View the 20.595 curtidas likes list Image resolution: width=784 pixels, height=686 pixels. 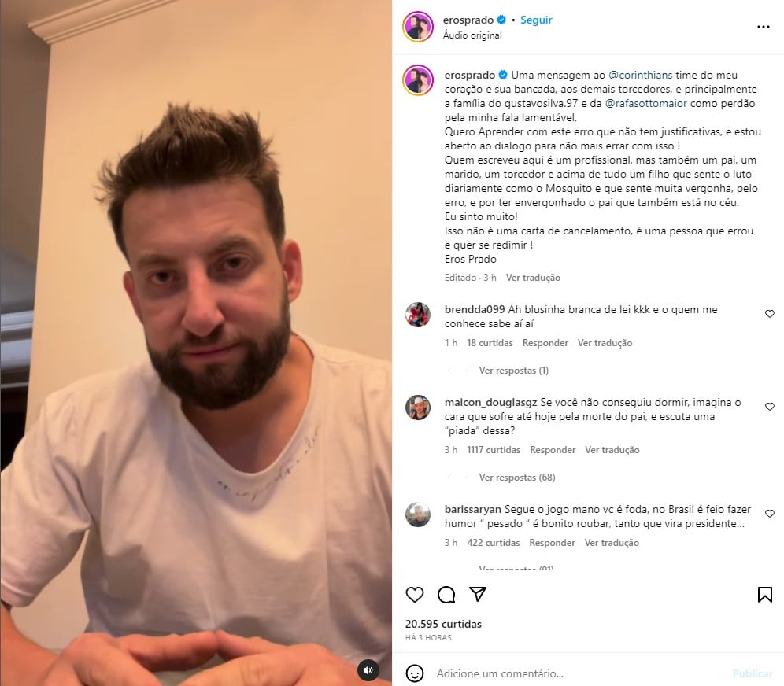pos(443,624)
